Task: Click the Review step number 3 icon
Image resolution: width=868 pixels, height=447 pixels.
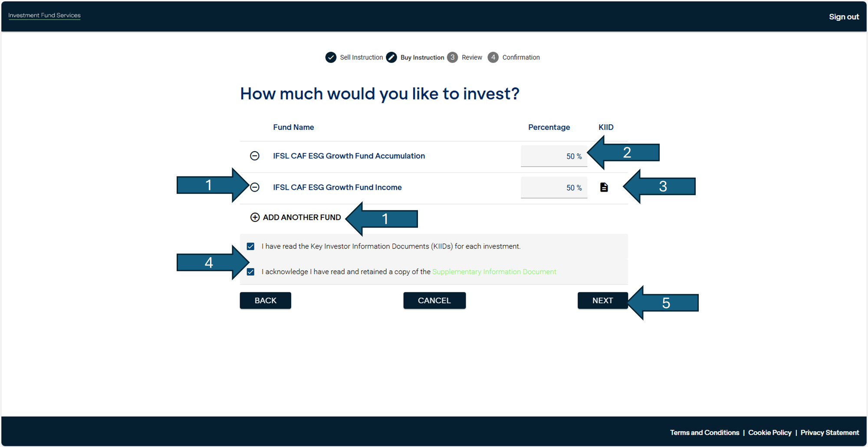Action: pos(452,57)
